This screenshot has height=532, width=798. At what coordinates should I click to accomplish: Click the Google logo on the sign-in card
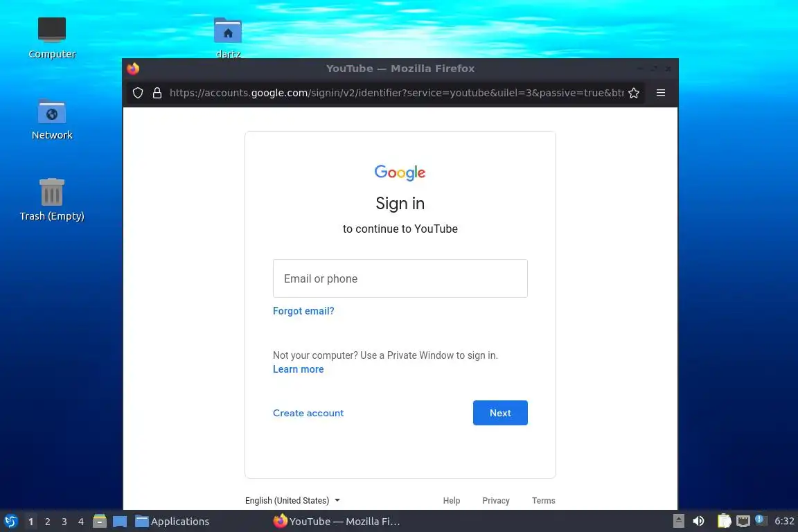(400, 172)
